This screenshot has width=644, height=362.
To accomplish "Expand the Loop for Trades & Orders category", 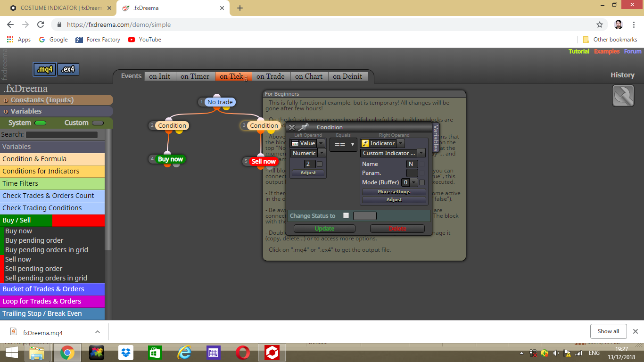I will click(x=52, y=301).
